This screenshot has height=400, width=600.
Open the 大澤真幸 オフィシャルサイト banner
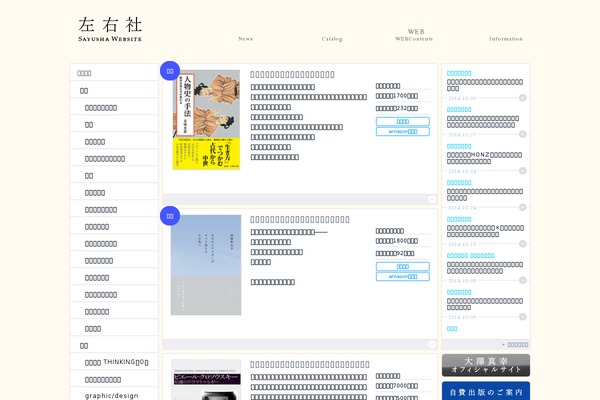486,365
